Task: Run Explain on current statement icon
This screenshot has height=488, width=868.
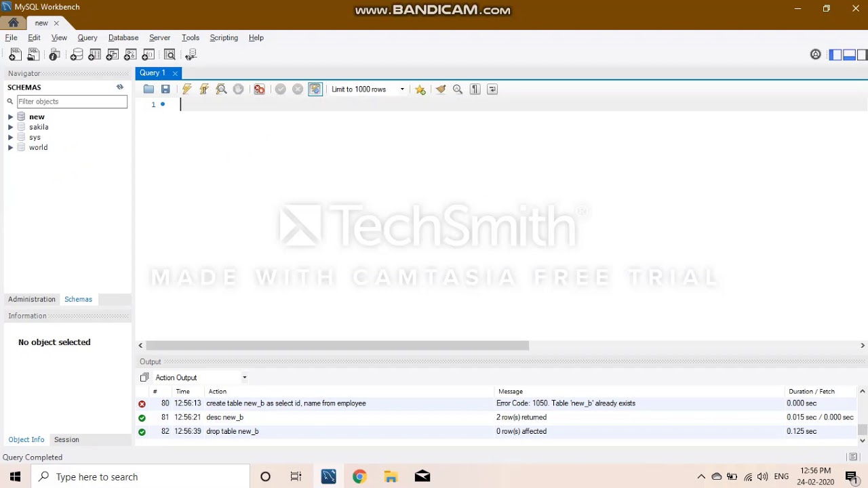Action: (x=221, y=89)
